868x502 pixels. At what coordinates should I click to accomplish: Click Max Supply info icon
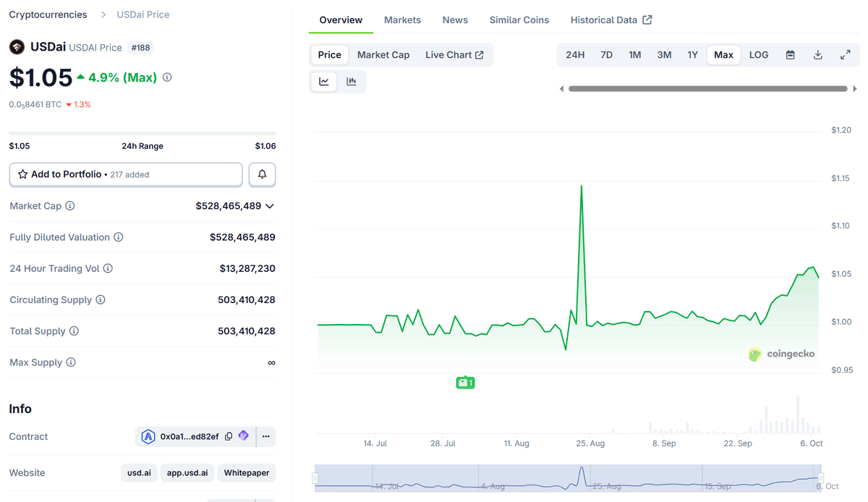(x=71, y=362)
